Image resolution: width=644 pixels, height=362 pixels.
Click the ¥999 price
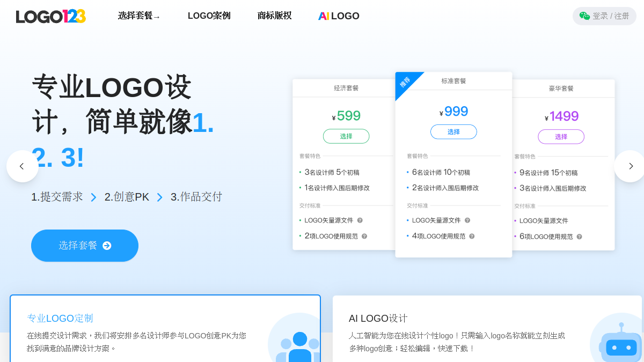(x=453, y=112)
